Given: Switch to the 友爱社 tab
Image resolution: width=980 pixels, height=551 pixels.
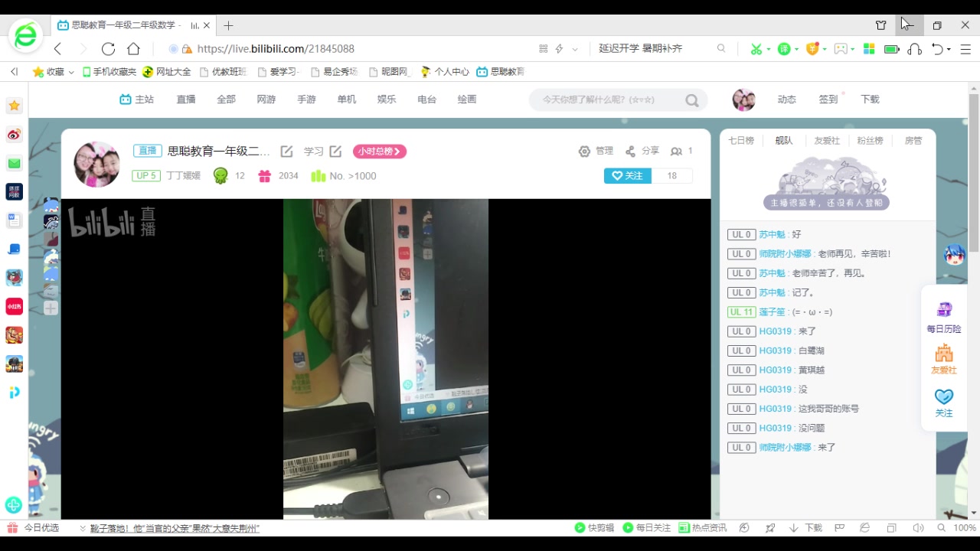Looking at the screenshot, I should 827,141.
